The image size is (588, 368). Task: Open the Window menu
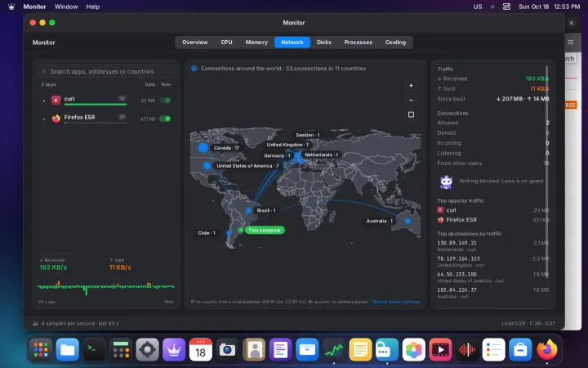66,7
